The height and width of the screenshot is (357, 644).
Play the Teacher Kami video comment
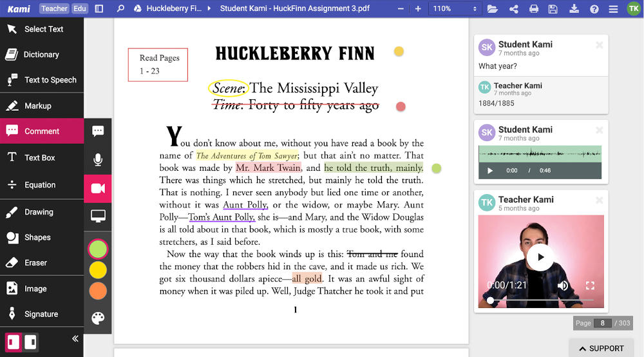[540, 257]
